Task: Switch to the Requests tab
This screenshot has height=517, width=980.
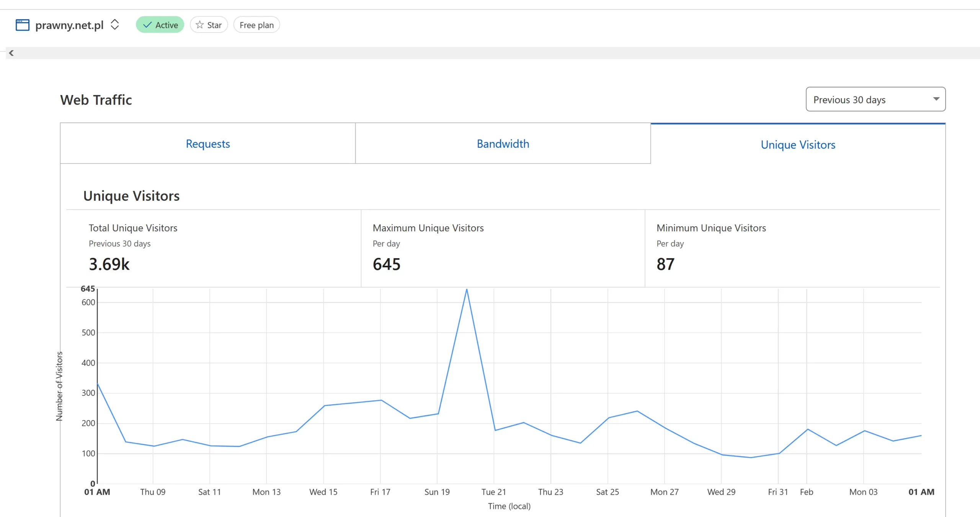Action: point(208,144)
